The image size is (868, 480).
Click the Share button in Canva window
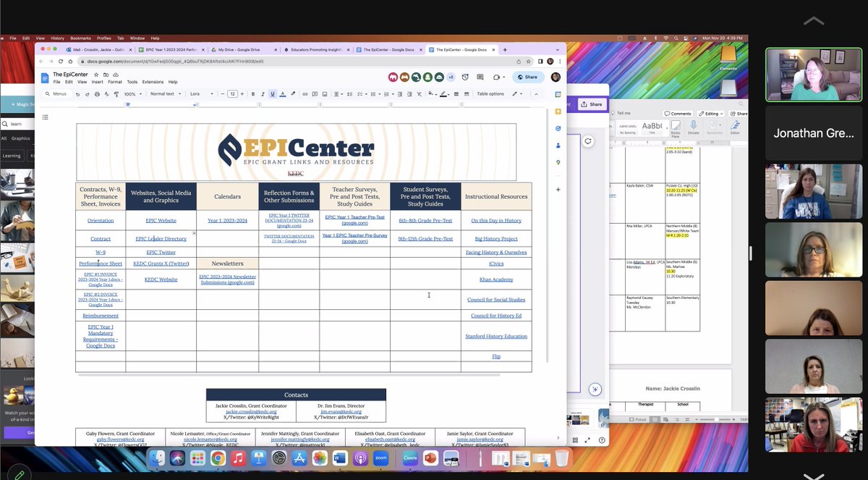(592, 104)
